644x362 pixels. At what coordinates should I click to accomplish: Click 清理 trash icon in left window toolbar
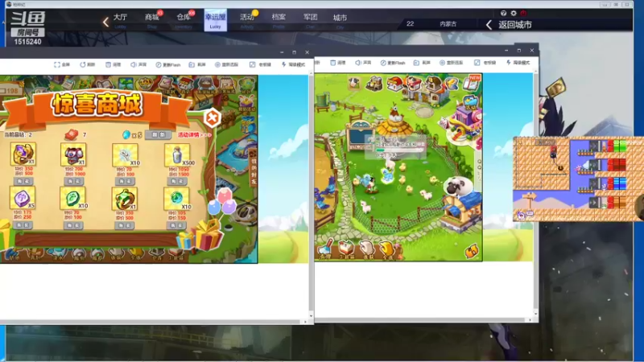tap(113, 65)
